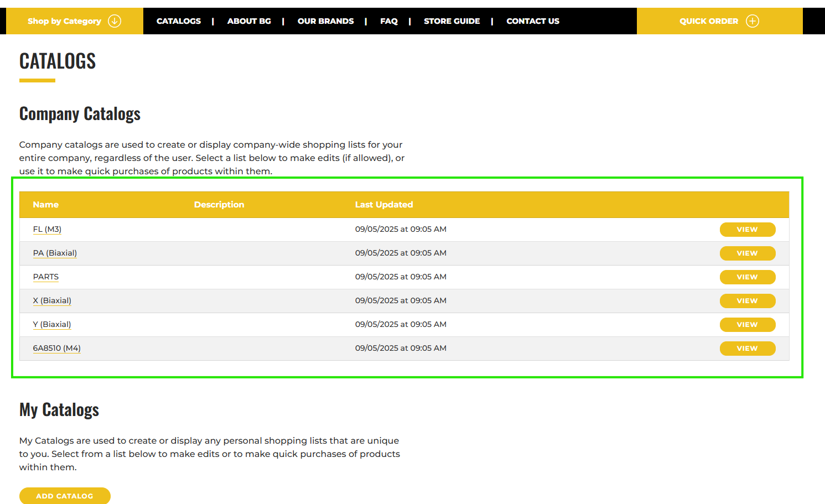Open the Y (Biaxial) catalog link
825x504 pixels.
coord(52,324)
